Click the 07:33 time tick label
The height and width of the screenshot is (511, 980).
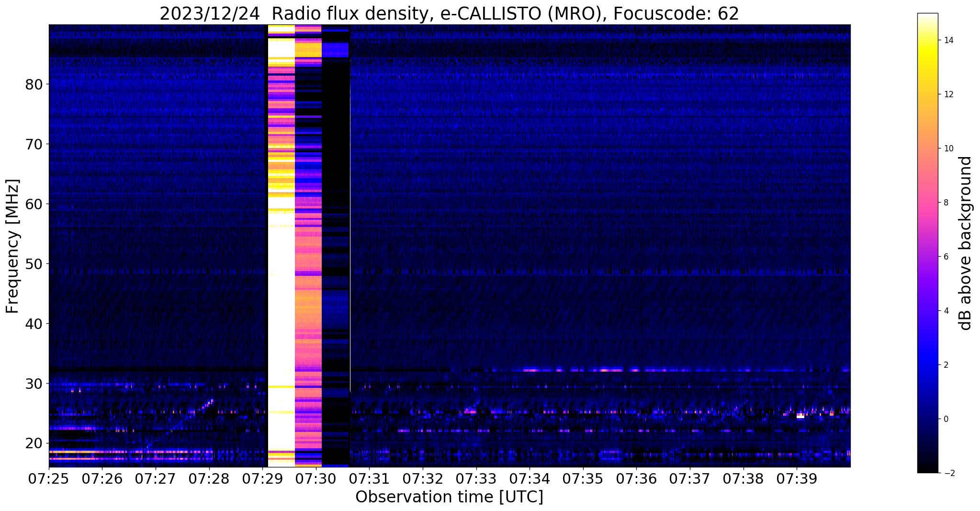pos(476,478)
